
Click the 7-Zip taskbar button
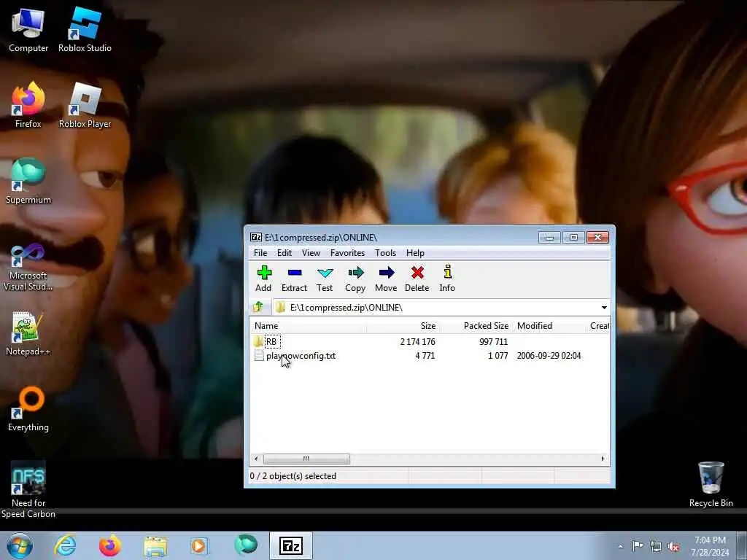point(291,545)
